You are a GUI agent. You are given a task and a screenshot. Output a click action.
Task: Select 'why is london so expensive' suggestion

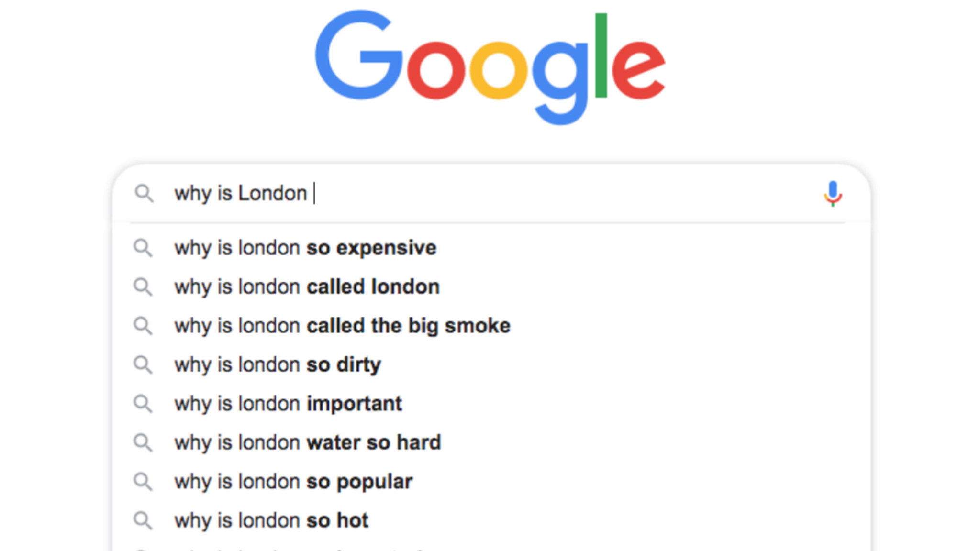coord(305,248)
